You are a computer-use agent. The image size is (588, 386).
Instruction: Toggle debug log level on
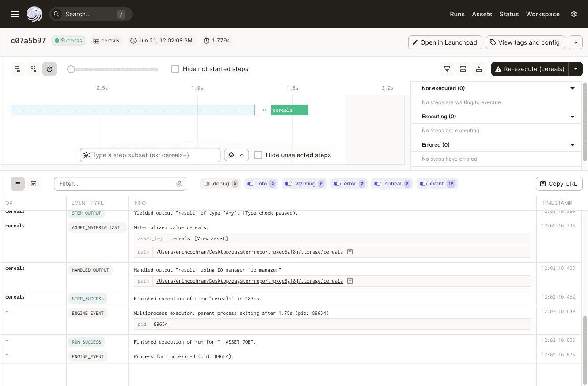click(206, 184)
